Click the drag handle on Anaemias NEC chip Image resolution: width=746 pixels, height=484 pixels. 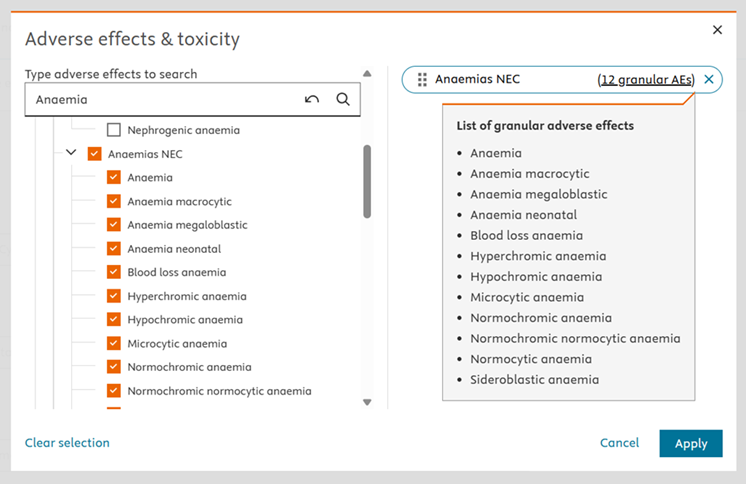point(422,80)
